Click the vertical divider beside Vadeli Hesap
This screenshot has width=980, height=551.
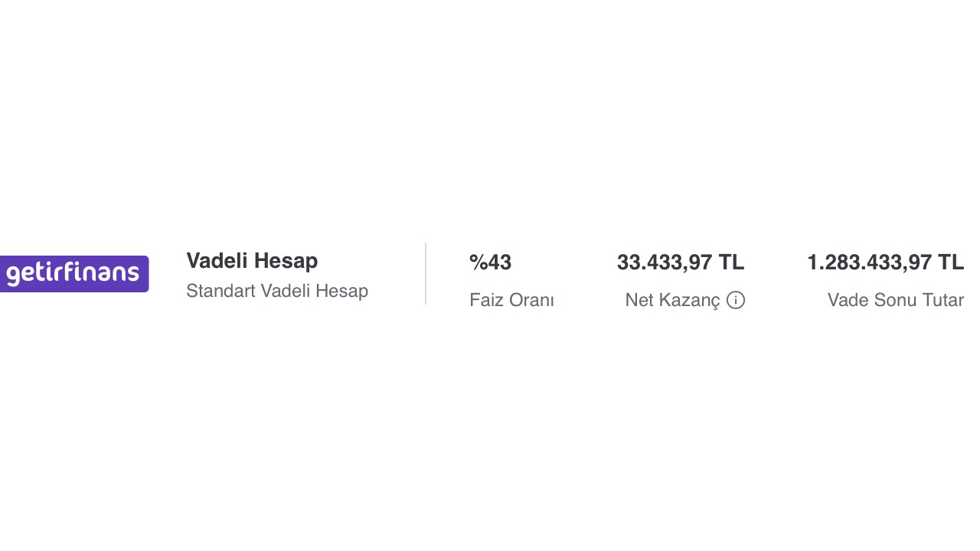click(x=426, y=274)
